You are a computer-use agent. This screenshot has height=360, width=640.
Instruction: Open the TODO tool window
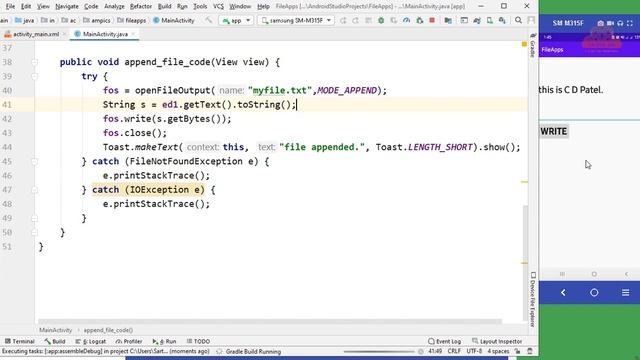click(x=198, y=341)
